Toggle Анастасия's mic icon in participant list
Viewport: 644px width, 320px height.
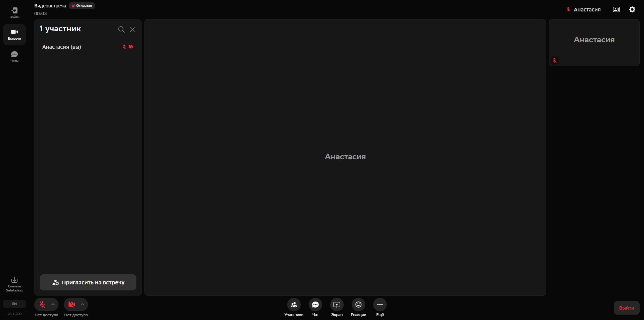(x=124, y=47)
